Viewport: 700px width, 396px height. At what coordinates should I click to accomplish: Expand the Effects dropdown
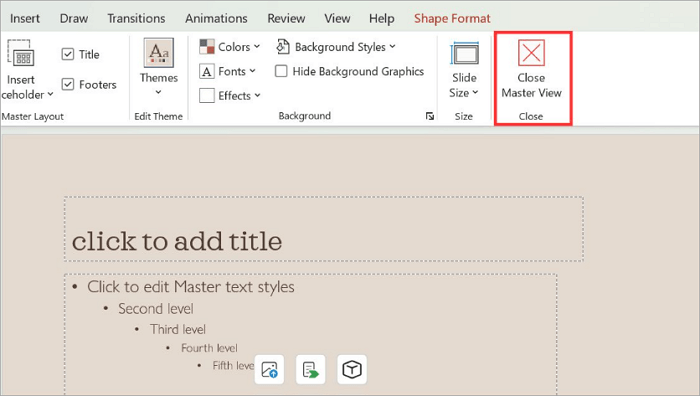tap(230, 96)
